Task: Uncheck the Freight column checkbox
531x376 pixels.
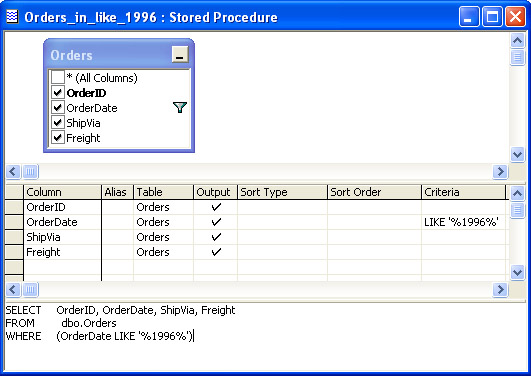Action: pos(58,137)
